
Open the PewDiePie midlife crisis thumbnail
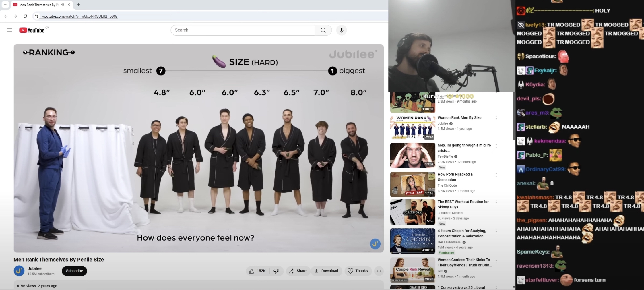[413, 155]
